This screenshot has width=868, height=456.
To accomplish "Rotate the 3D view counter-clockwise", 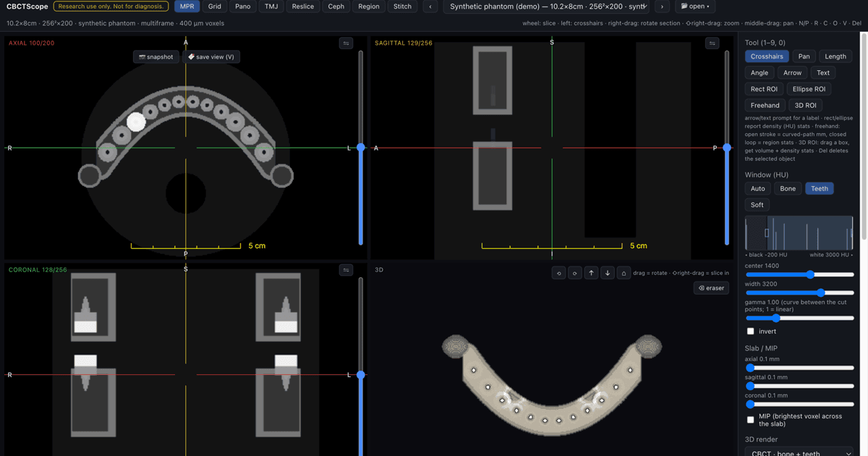I will coord(558,273).
